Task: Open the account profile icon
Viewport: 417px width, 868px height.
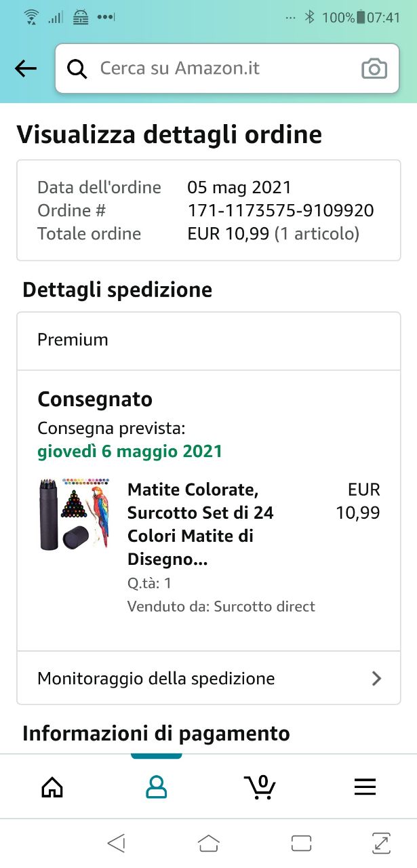Action: tap(157, 787)
